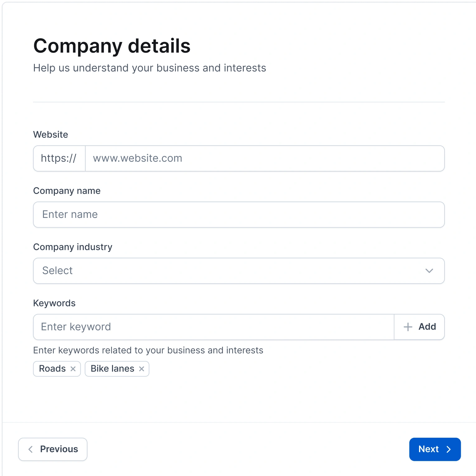The image size is (476, 476).
Task: Click the left chevron inside Previous button
Action: (31, 449)
